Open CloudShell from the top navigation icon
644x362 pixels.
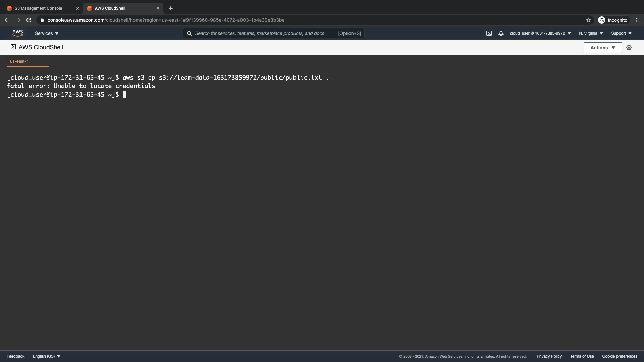pyautogui.click(x=489, y=33)
